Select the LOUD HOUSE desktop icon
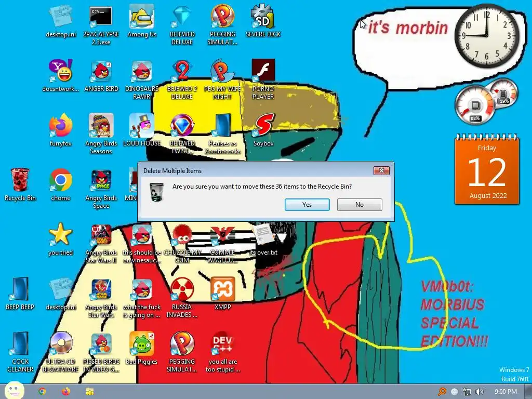The image size is (532, 399). click(142, 130)
